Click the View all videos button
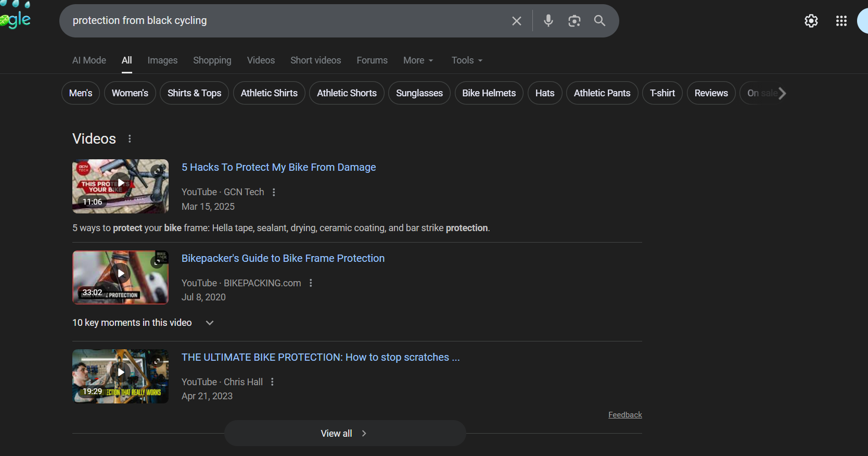The height and width of the screenshot is (456, 868). tap(345, 433)
